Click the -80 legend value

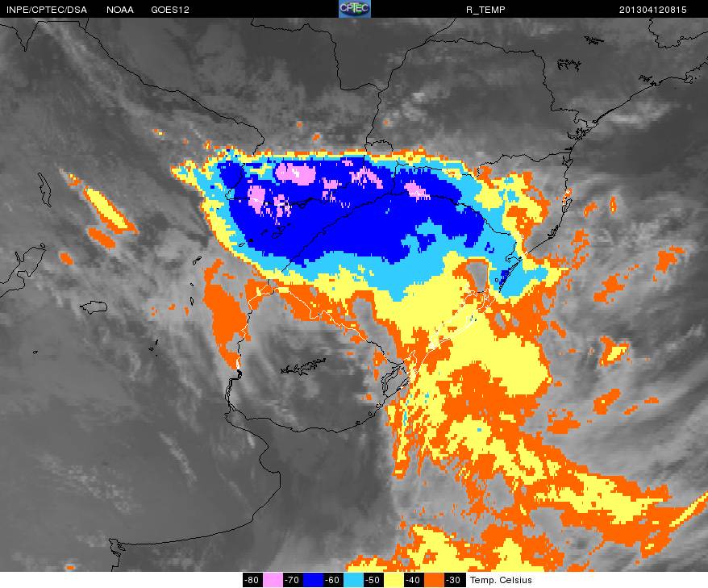coord(252,580)
